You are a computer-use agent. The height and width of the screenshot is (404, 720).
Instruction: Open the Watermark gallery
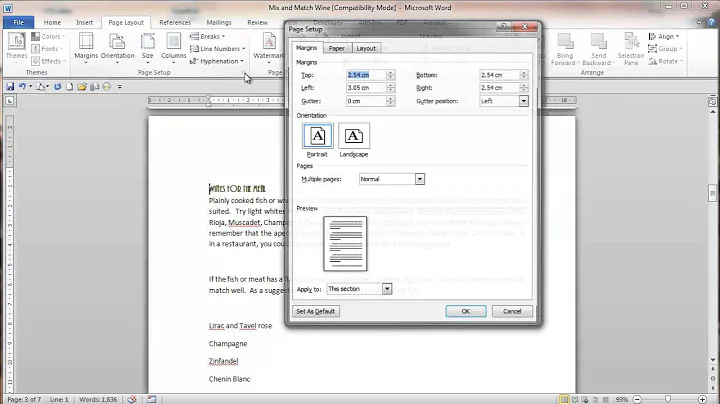pos(269,48)
